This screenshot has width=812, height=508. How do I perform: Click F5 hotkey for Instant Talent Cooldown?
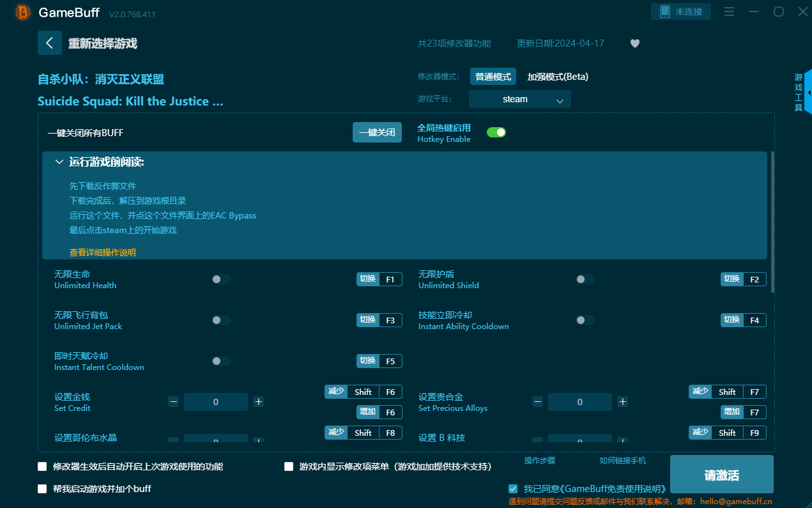[379, 361]
